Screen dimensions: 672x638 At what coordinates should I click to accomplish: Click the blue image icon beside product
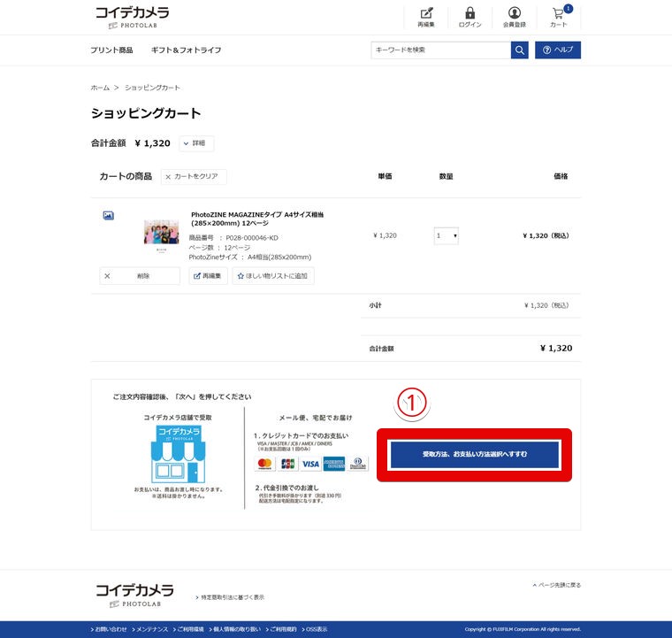[x=108, y=215]
